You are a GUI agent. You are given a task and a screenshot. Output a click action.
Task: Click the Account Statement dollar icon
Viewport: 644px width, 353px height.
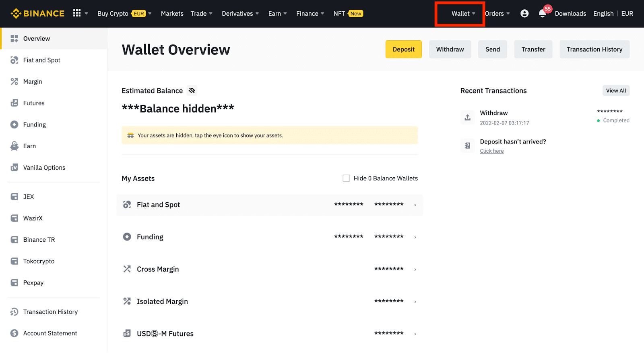(x=14, y=333)
